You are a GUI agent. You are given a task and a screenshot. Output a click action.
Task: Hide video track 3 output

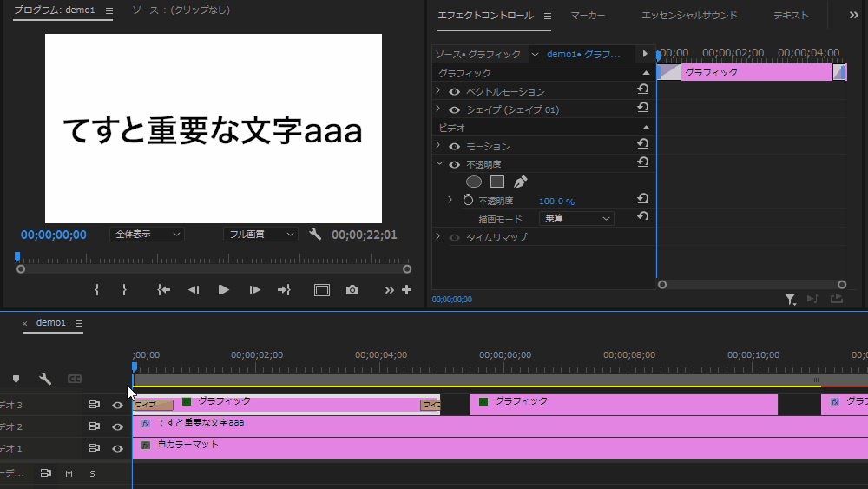117,406
